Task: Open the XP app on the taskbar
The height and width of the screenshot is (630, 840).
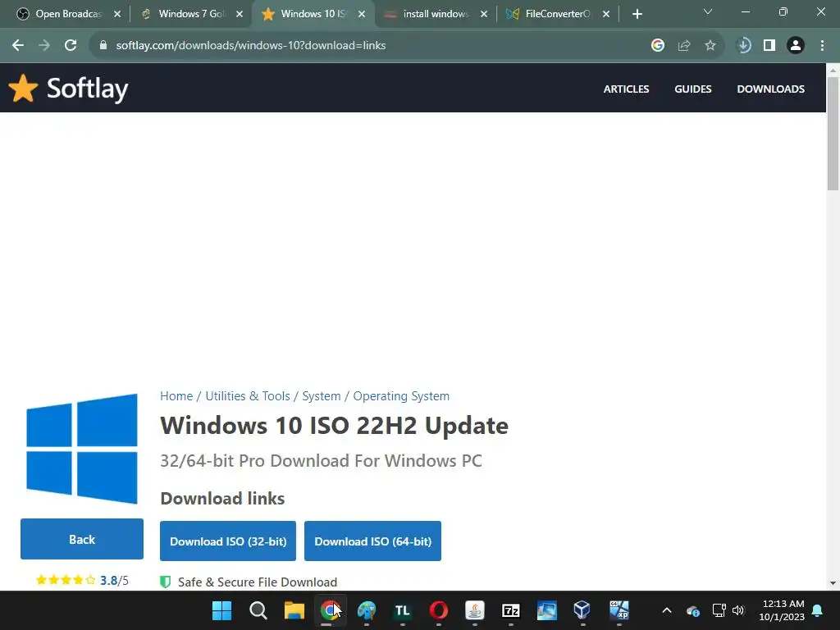Action: [619, 610]
